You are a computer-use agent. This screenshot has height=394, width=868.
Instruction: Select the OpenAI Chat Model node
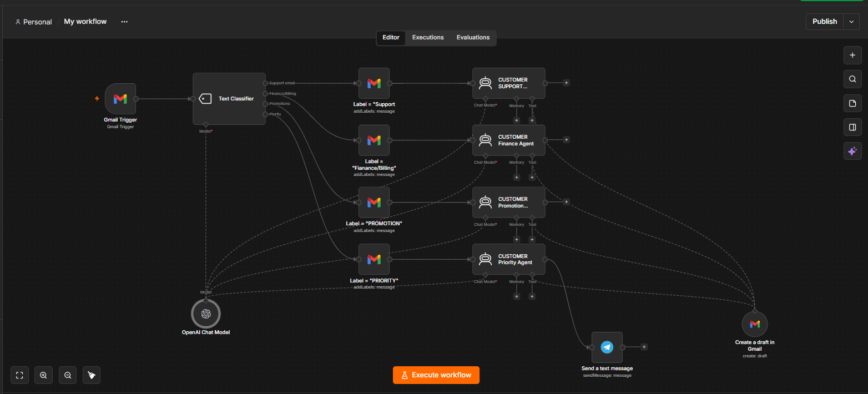206,314
